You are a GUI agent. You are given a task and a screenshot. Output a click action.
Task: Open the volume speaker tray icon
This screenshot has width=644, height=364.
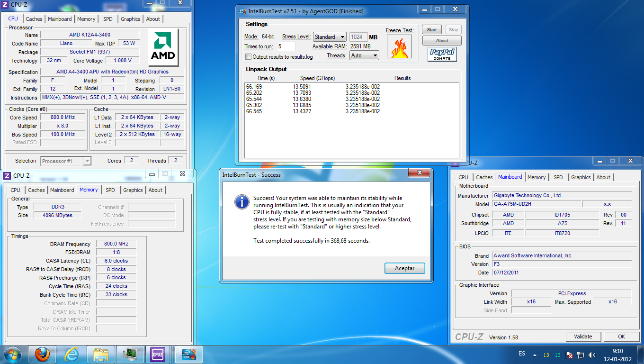point(591,355)
